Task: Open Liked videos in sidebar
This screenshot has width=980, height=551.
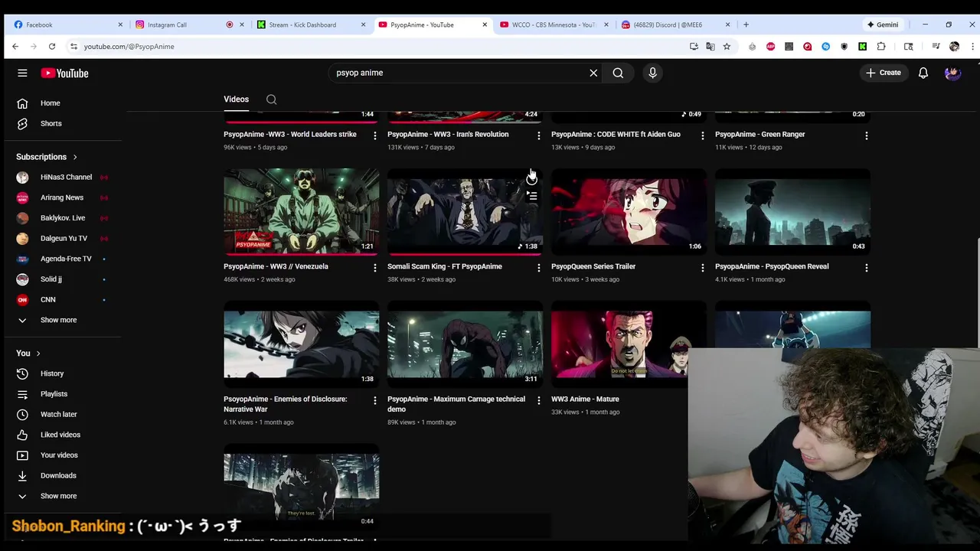Action: (x=61, y=435)
